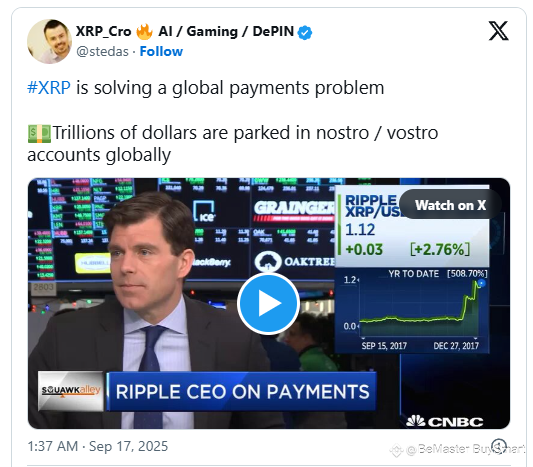Open the XRP_Cro profile avatar
The image size is (533, 467).
click(x=50, y=41)
